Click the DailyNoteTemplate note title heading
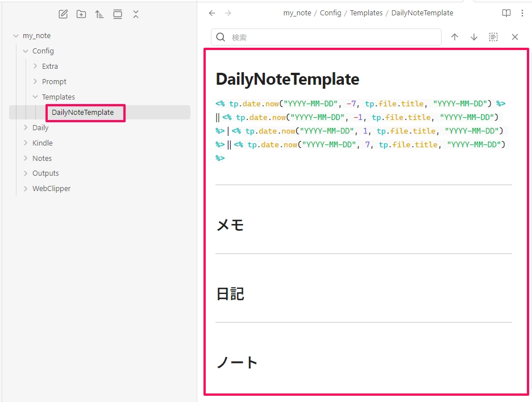The width and height of the screenshot is (532, 402). 288,79
